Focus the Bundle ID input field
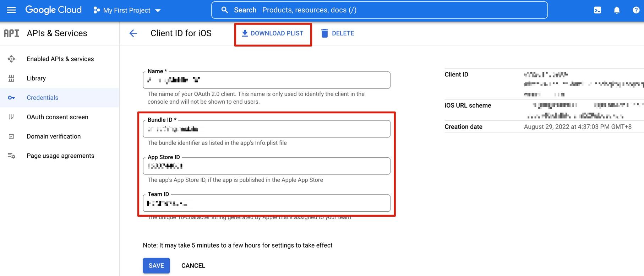This screenshot has width=644, height=276. (x=266, y=129)
